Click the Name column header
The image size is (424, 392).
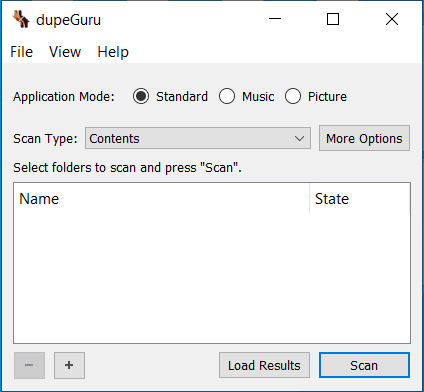[x=161, y=199]
